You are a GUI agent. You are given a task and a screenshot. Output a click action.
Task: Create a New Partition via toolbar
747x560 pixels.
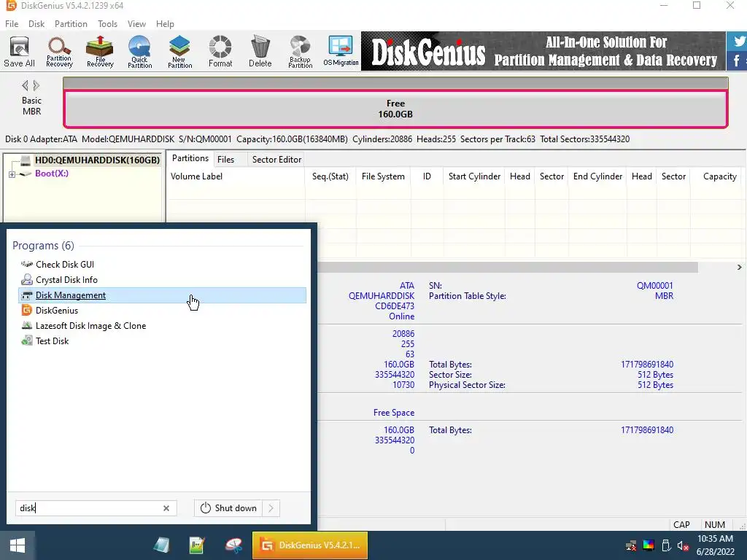[x=179, y=52]
